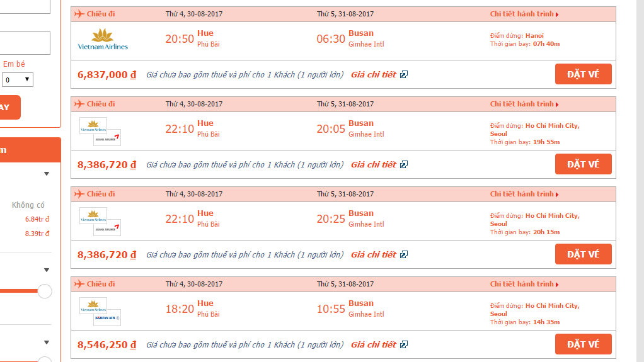644x362 pixels.
Task: Click the external link icon on the 20:05 arrival flight's price row
Action: [404, 164]
